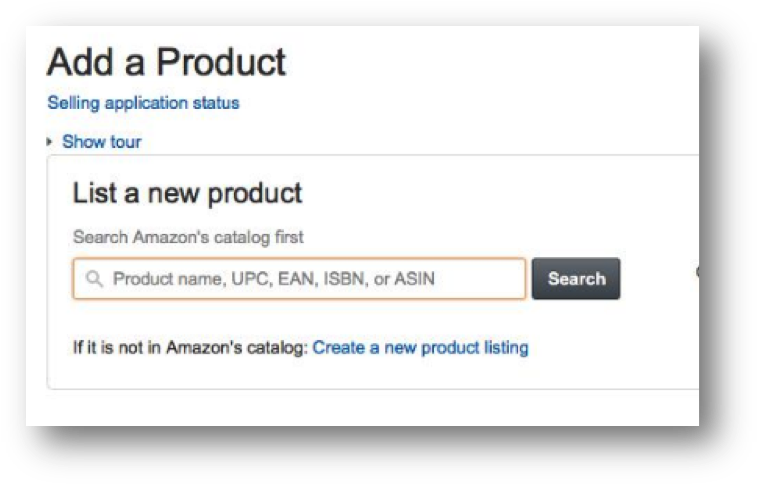Follow the Create a new product listing link

pos(420,348)
